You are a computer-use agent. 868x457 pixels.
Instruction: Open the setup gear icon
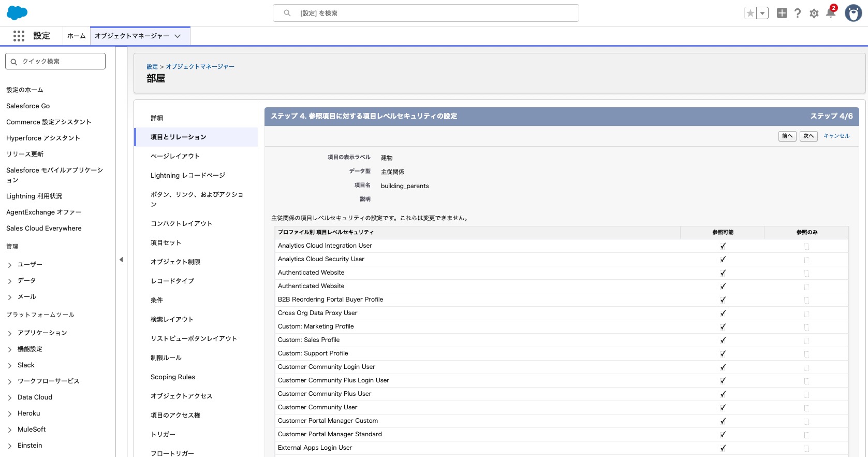point(814,13)
